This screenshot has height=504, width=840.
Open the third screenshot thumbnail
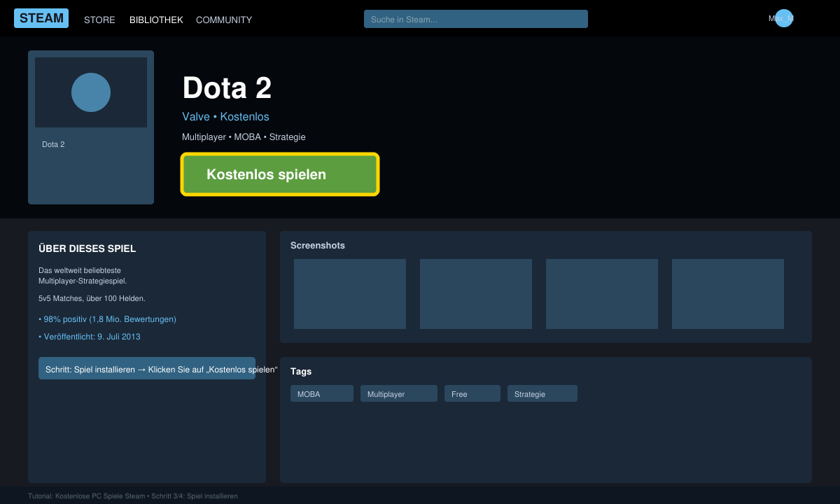coord(602,294)
